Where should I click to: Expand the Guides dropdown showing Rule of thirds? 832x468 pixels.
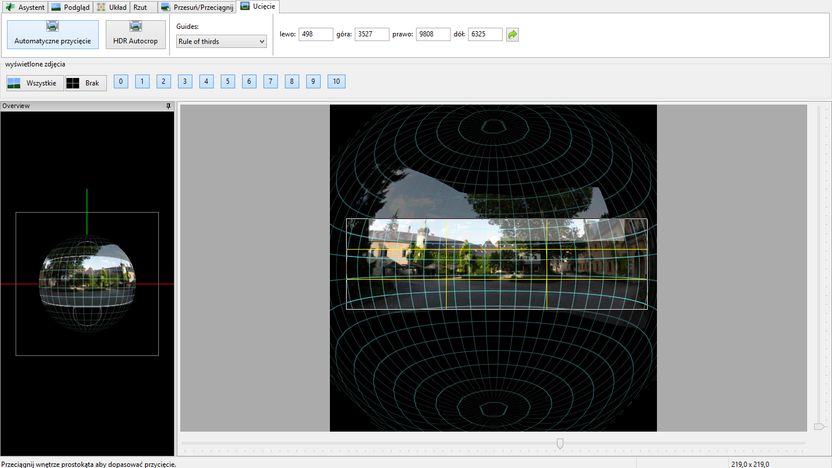click(x=221, y=41)
